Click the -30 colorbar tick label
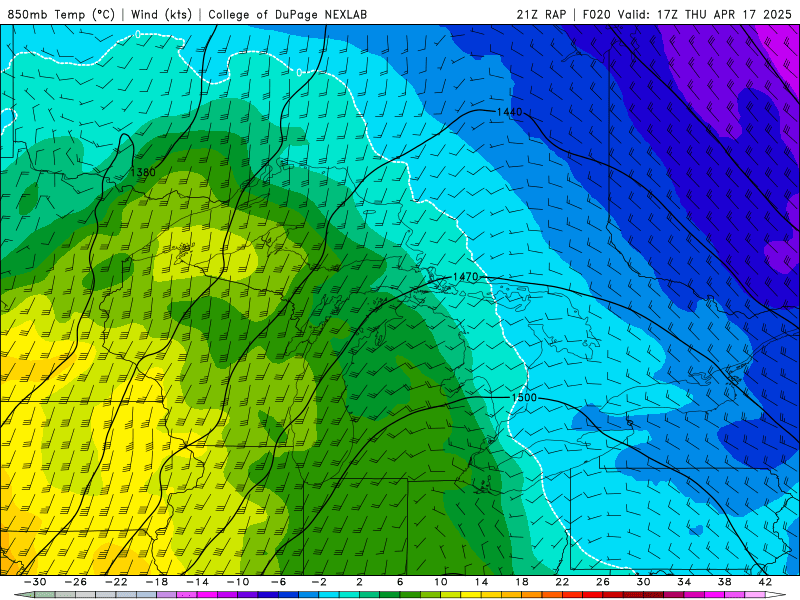Image resolution: width=800 pixels, height=600 pixels. [35, 582]
